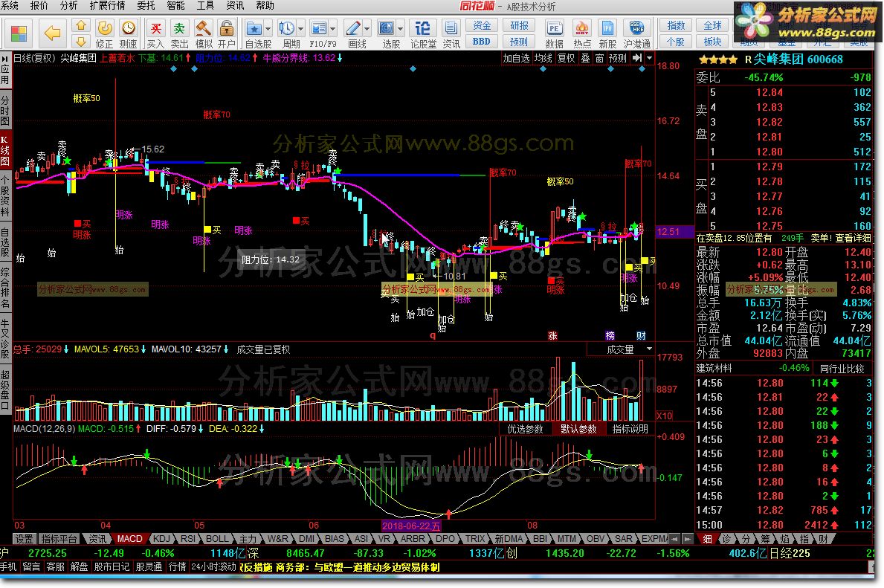Open the 系统 menu
The image size is (884, 588).
click(x=10, y=6)
